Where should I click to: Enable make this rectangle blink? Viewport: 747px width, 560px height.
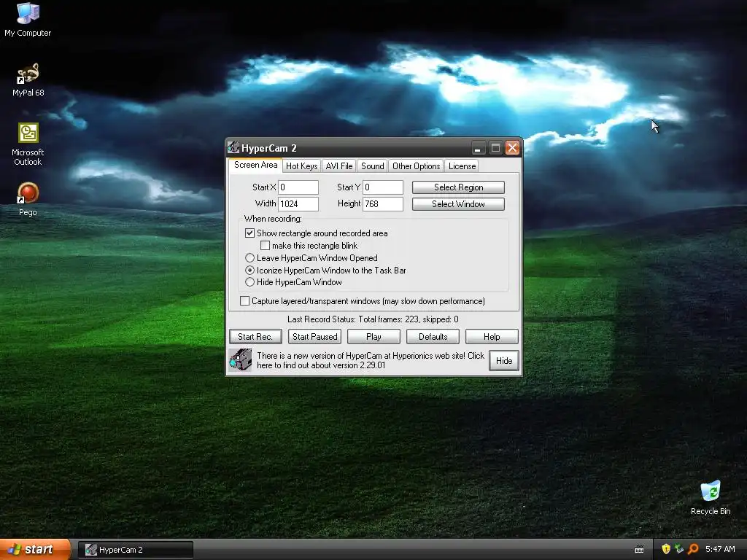[265, 245]
